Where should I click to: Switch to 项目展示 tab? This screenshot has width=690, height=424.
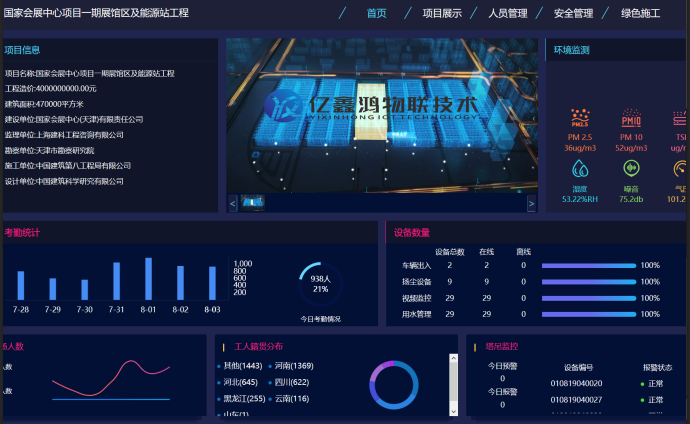coord(442,13)
